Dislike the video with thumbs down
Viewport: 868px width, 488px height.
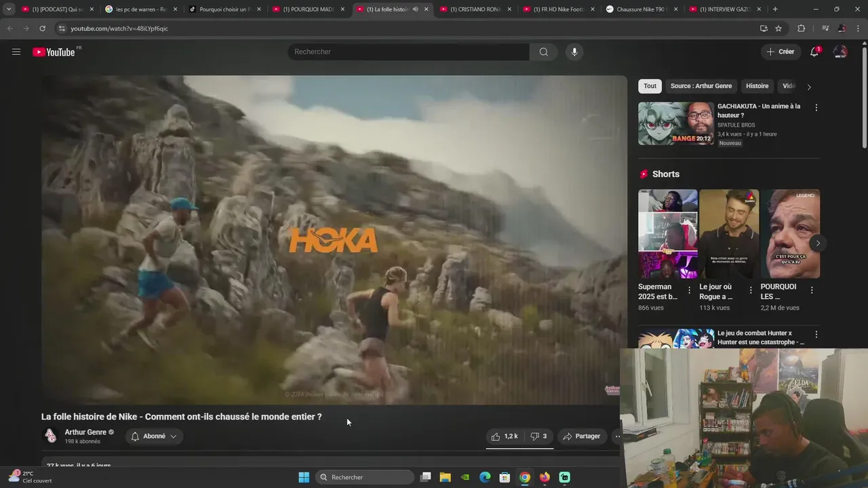tap(538, 436)
